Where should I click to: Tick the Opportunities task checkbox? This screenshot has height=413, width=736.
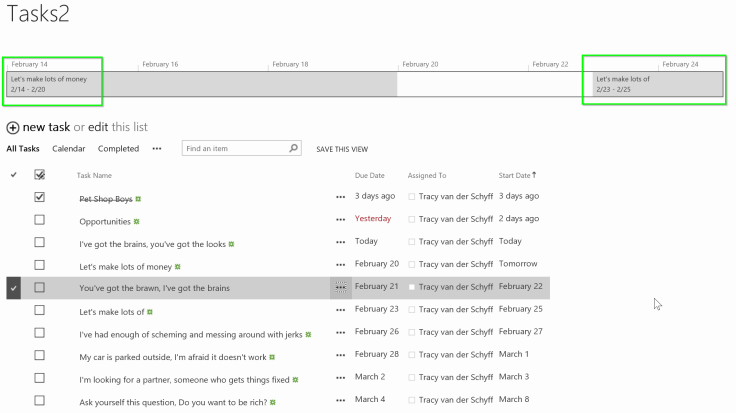40,220
